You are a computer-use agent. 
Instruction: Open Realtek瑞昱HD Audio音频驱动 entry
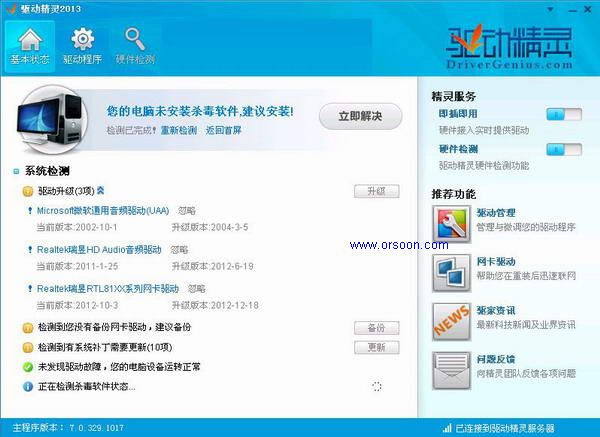pyautogui.click(x=99, y=249)
